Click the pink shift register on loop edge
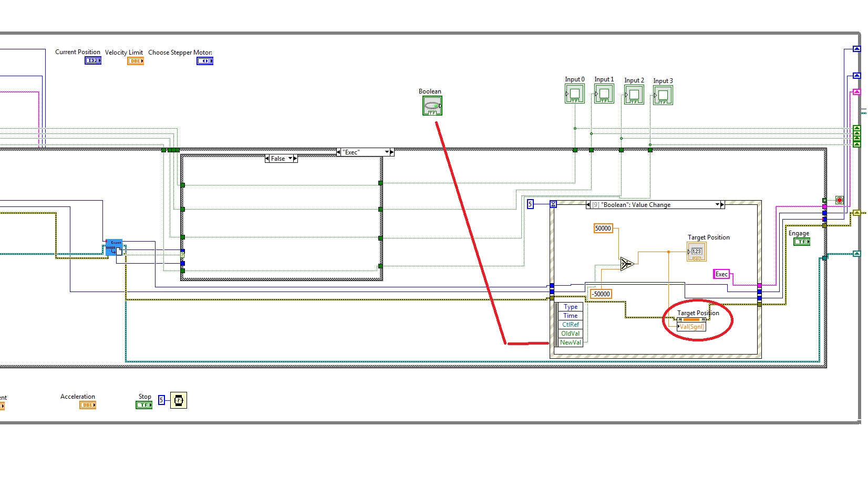The height and width of the screenshot is (478, 868). click(x=857, y=92)
